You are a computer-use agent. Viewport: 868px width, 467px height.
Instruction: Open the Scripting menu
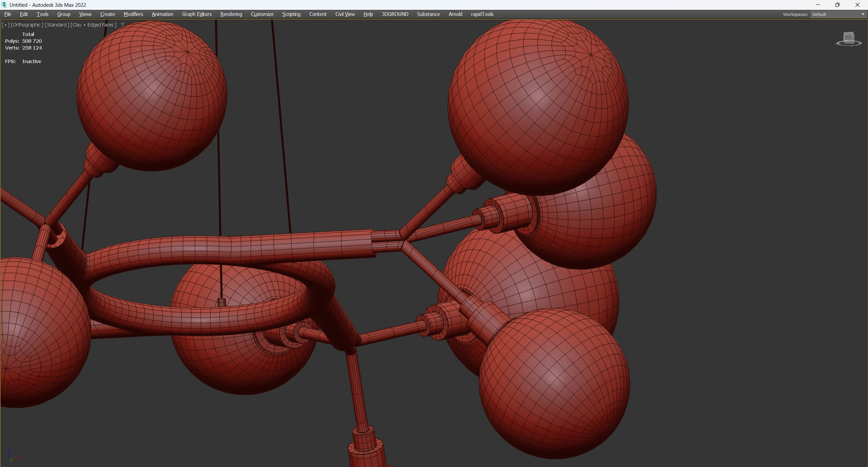point(291,14)
